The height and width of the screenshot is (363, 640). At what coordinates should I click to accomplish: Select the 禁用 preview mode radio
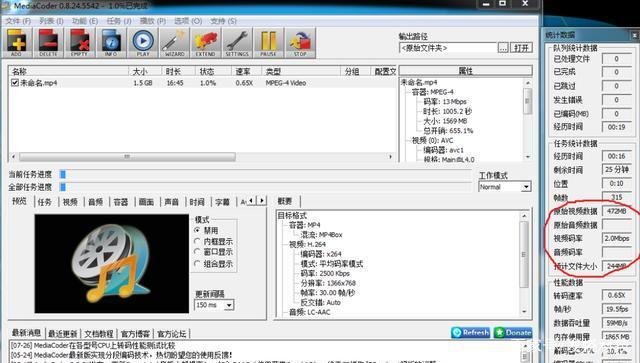click(198, 230)
